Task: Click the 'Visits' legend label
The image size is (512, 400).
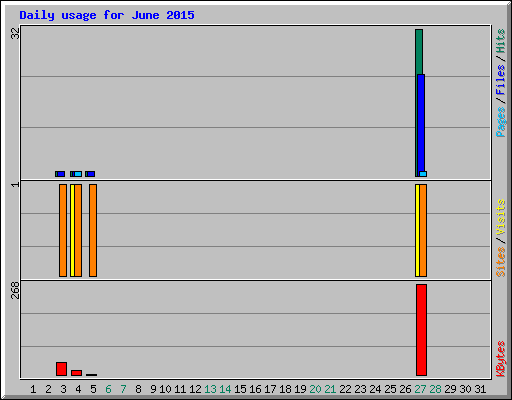Action: (x=500, y=217)
